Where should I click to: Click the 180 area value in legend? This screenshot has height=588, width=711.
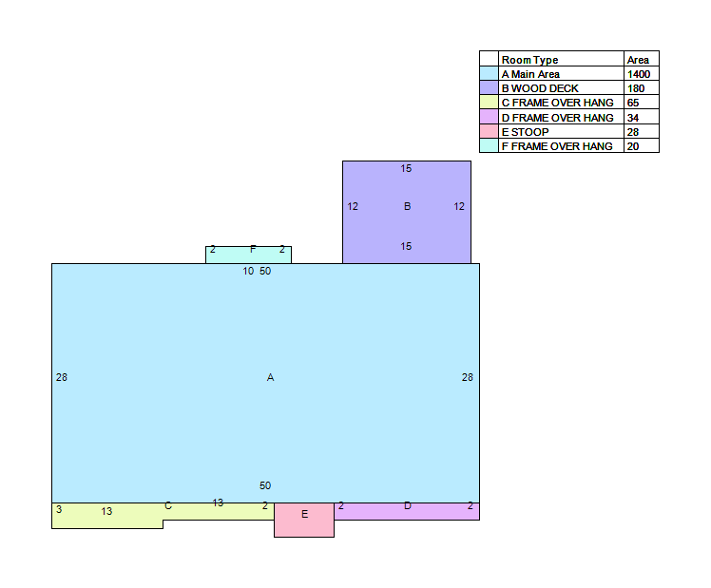(x=636, y=88)
